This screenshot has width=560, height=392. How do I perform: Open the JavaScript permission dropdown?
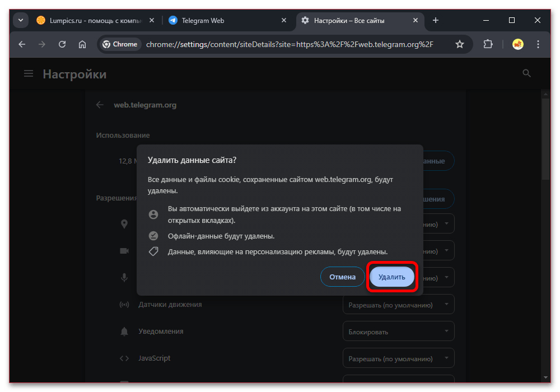[398, 358]
